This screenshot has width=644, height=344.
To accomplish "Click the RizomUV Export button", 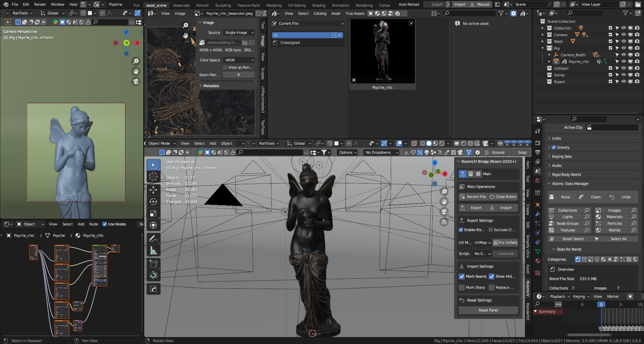I will pyautogui.click(x=473, y=208).
